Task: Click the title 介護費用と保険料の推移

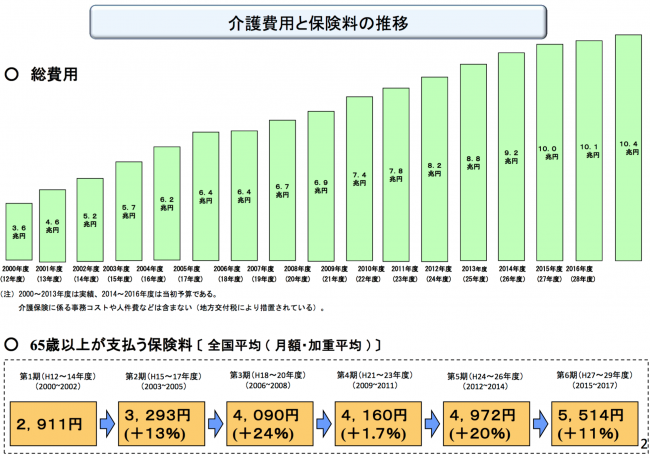Action: [325, 20]
